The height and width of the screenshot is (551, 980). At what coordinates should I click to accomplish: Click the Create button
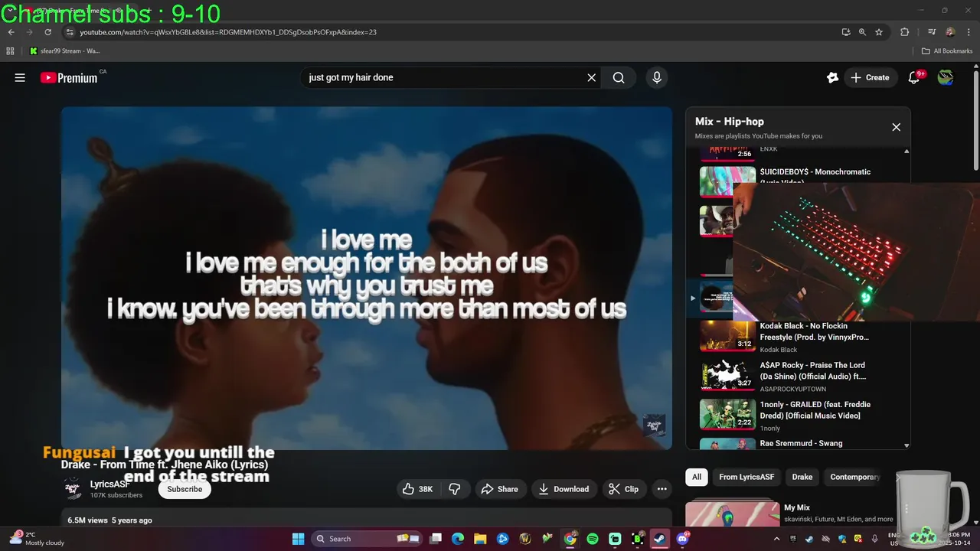pyautogui.click(x=870, y=77)
